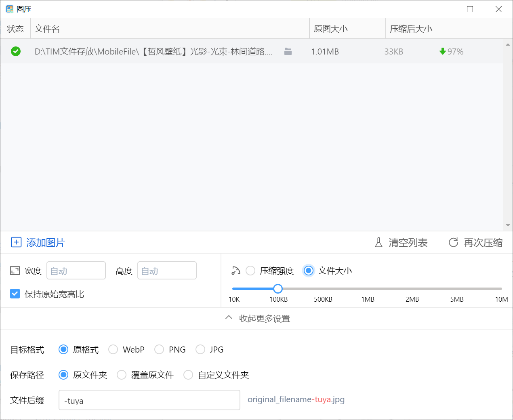This screenshot has height=420, width=513.
Task: Set slider to the 1MB mark
Action: pyautogui.click(x=368, y=288)
